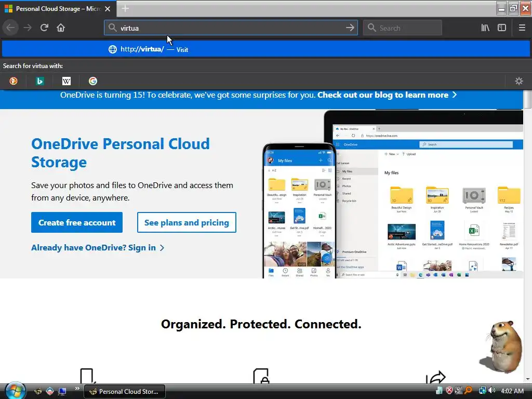
Task: Click the 4:02 AM clock
Action: (512, 391)
